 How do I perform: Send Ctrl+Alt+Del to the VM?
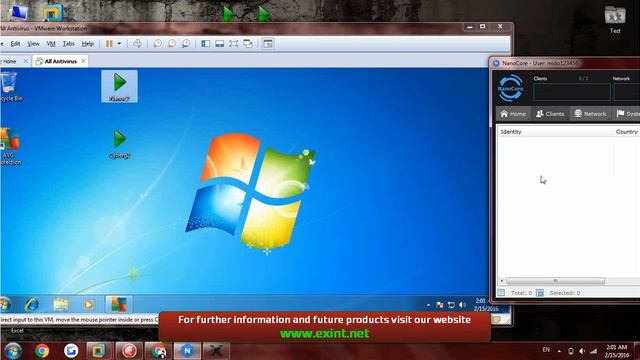click(x=137, y=44)
